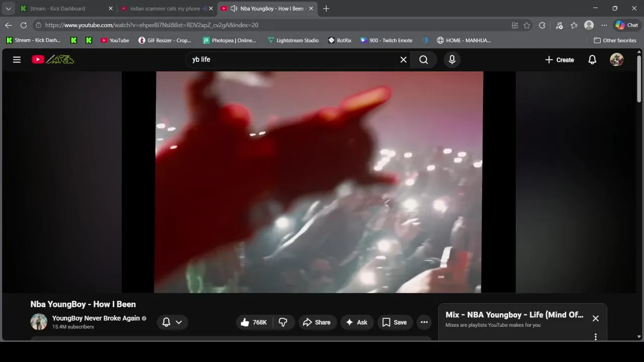644x362 pixels.
Task: Open the Copilot Chat button
Action: pyautogui.click(x=627, y=25)
